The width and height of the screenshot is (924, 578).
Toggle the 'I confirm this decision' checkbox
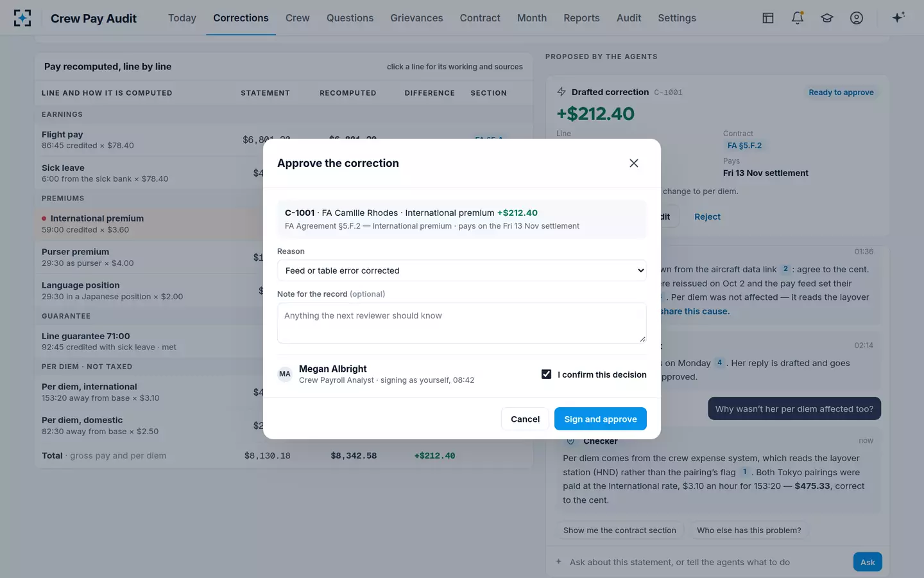[547, 374]
